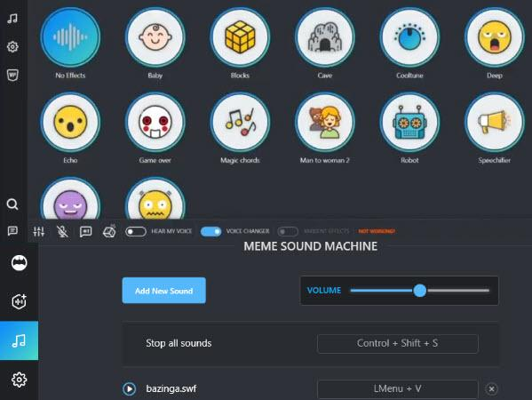Screen dimensions: 532x400
Task: Open the voice maker hexagon tab
Action: click(20, 301)
